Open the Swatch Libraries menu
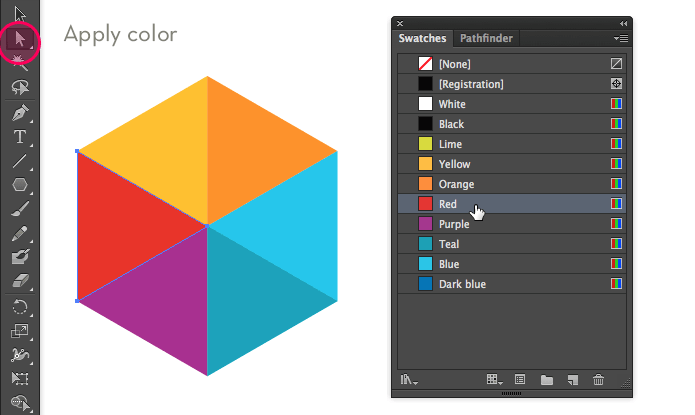This screenshot has height=415, width=695. click(408, 380)
